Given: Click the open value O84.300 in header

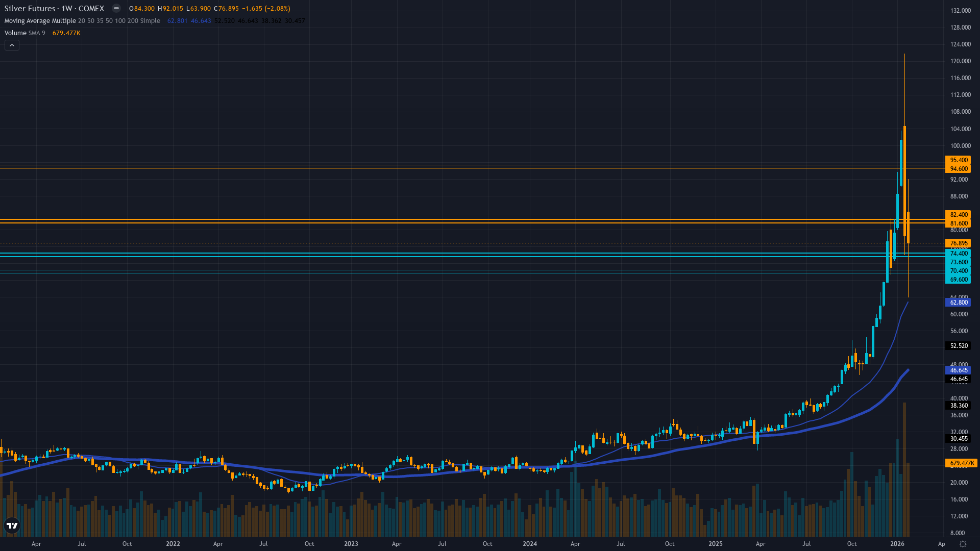Looking at the screenshot, I should point(142,9).
